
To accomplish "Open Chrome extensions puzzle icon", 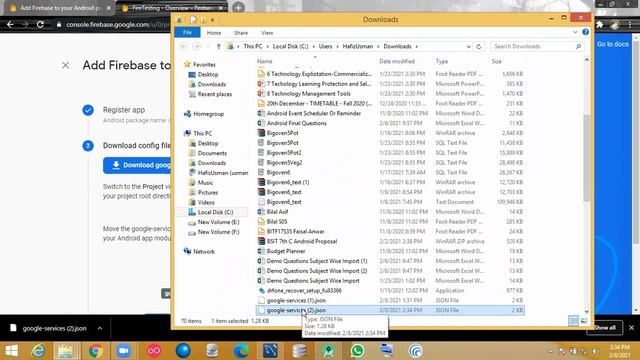I will coord(599,24).
